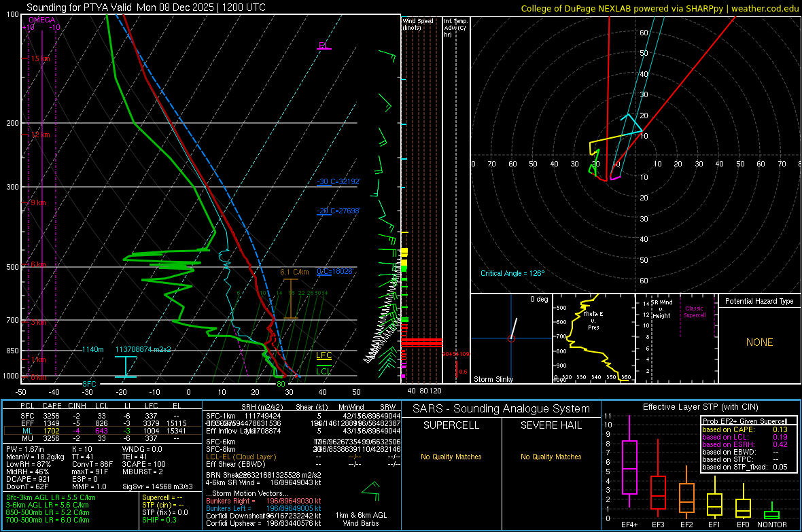Click the College of DuPage NEXLAB credit text

[x=659, y=9]
